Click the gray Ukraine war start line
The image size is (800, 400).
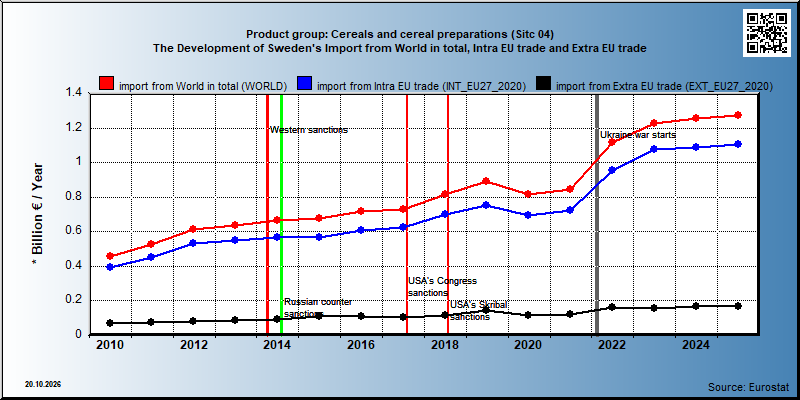[597, 214]
